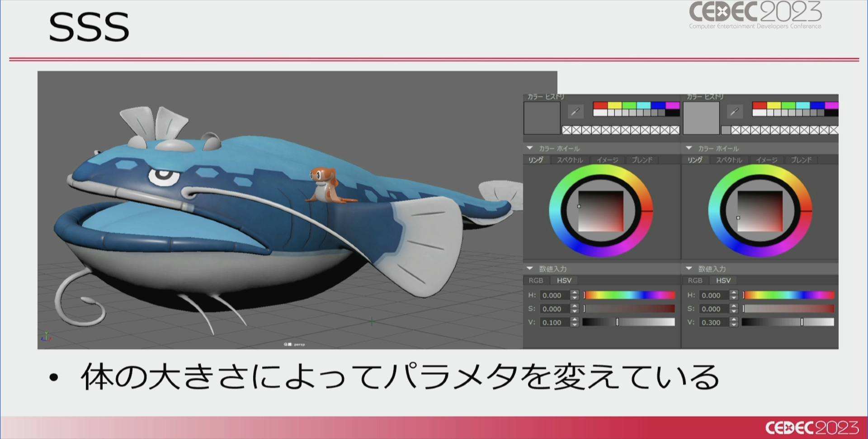868x439 pixels.
Task: Select the magenta preset swatch in left picker
Action: click(672, 105)
